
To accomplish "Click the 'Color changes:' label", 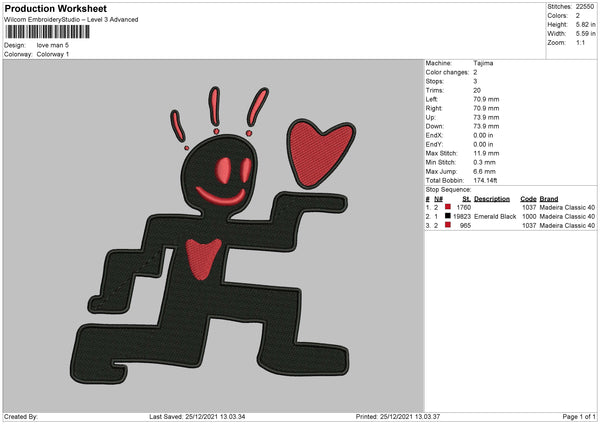I will click(x=447, y=72).
